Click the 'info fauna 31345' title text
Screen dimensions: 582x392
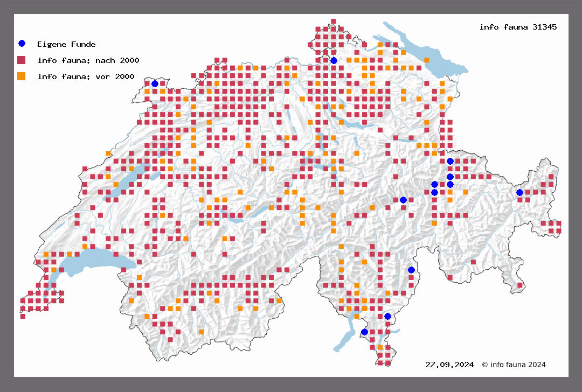(x=518, y=26)
